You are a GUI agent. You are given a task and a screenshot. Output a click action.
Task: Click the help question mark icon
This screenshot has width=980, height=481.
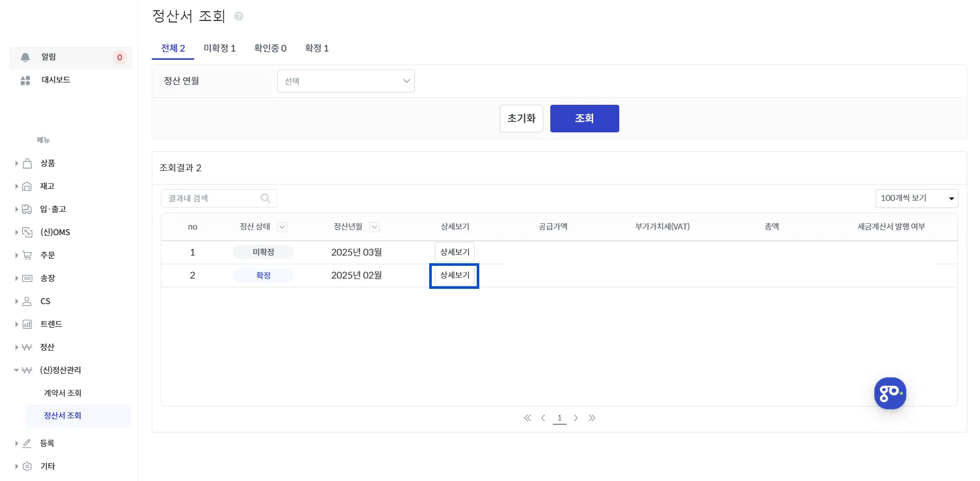pos(239,16)
